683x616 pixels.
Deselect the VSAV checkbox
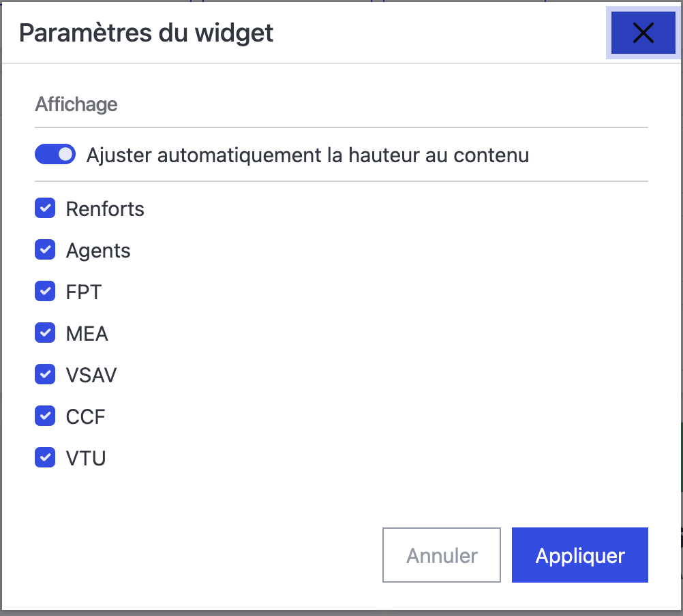pos(45,375)
